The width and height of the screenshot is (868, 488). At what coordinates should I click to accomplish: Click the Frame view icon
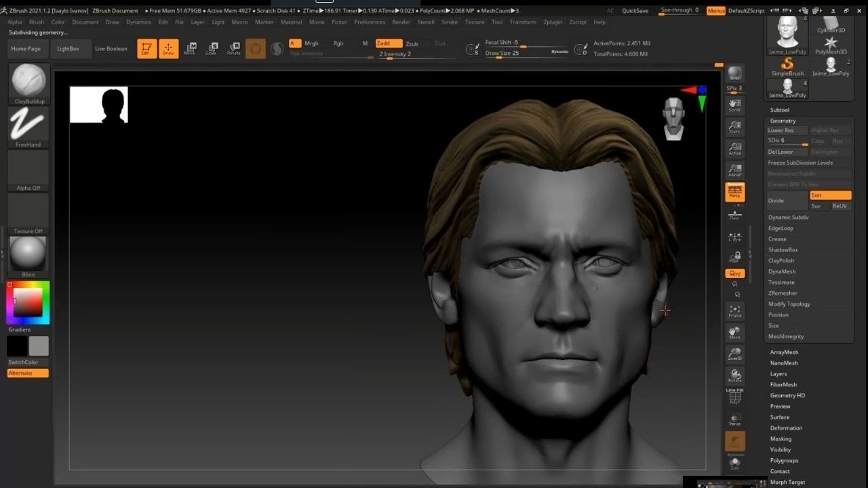[734, 311]
